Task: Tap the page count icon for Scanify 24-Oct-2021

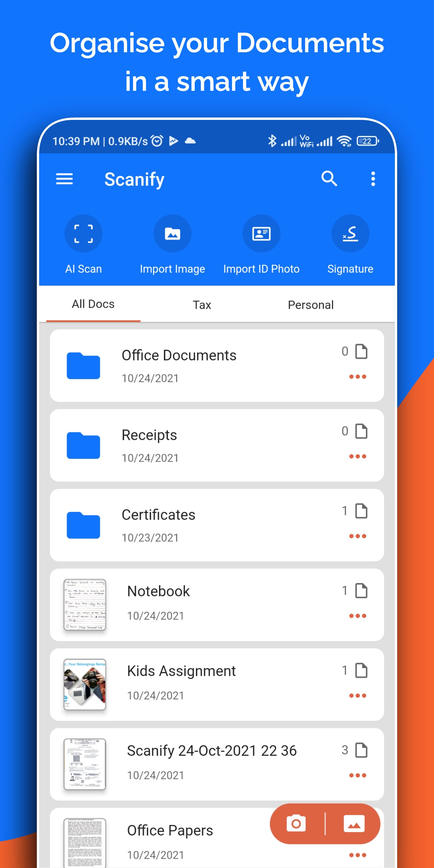Action: pos(361,750)
